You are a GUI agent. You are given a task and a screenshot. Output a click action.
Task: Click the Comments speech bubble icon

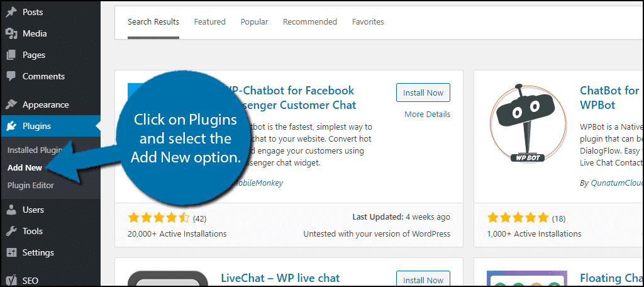(11, 77)
